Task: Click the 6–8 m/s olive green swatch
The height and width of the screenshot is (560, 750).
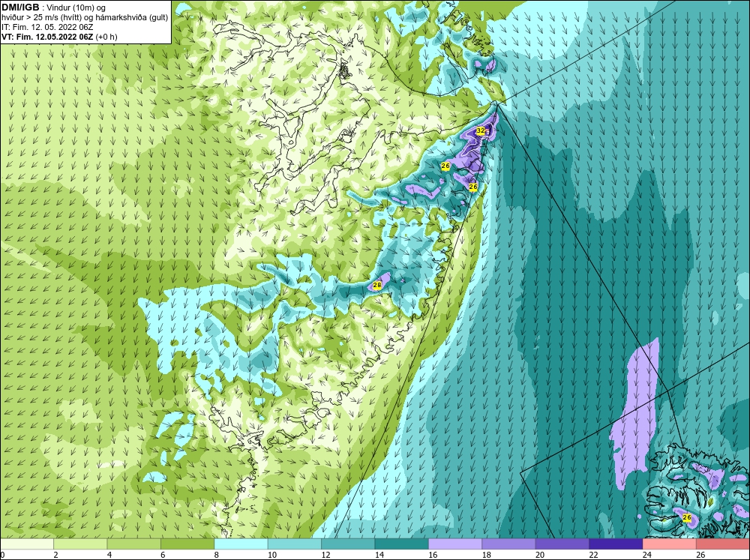Action: (x=187, y=544)
